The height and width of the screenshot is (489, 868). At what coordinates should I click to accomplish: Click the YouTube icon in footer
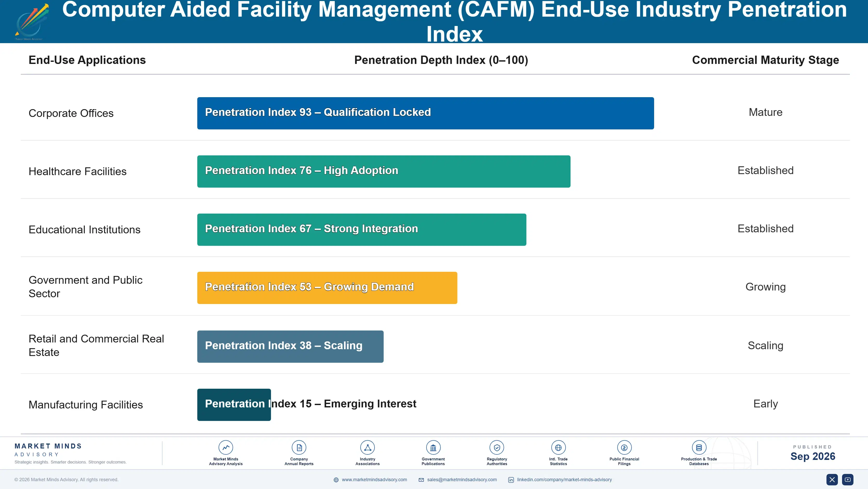point(848,480)
